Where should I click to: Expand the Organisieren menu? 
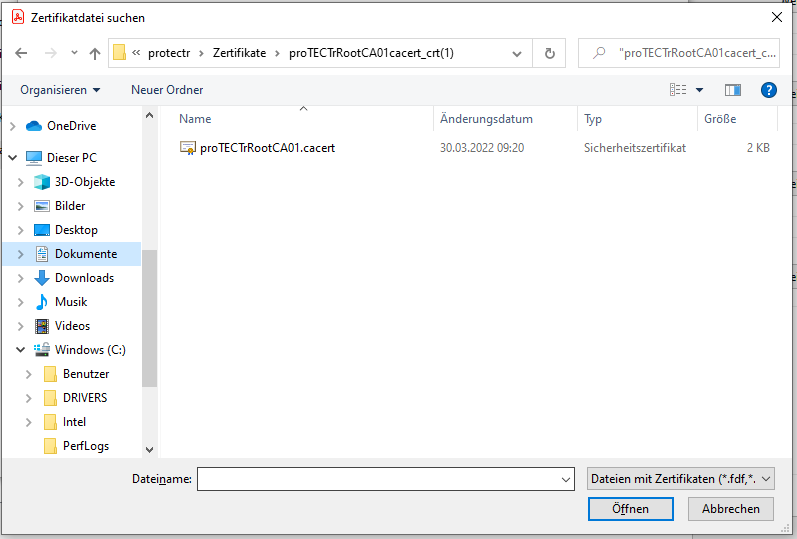[60, 90]
